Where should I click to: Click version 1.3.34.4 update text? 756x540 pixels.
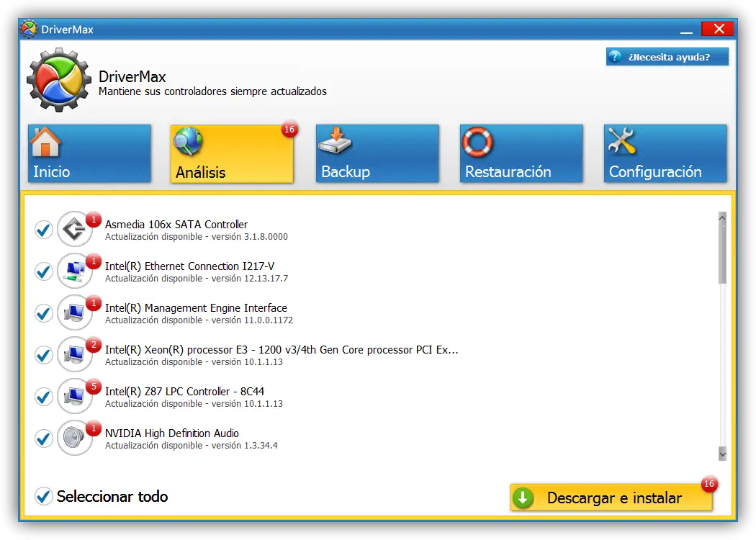[x=192, y=446]
